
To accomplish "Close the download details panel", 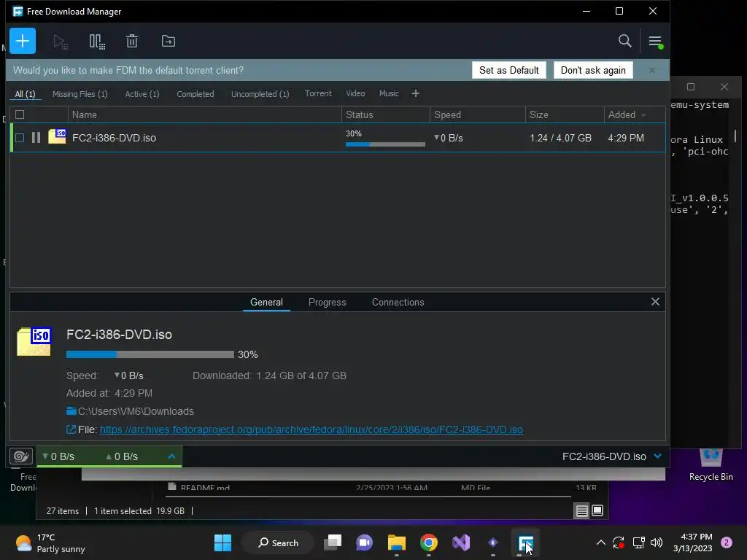I will pyautogui.click(x=655, y=301).
